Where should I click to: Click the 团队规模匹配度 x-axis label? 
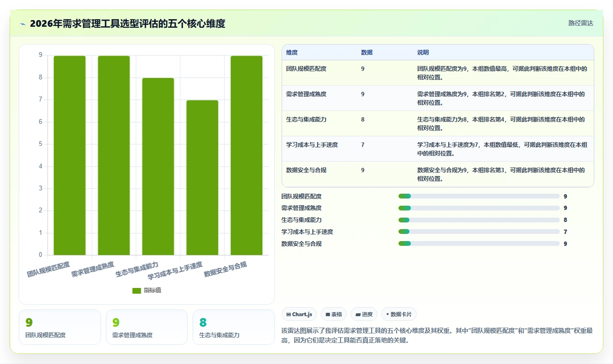[48, 269]
